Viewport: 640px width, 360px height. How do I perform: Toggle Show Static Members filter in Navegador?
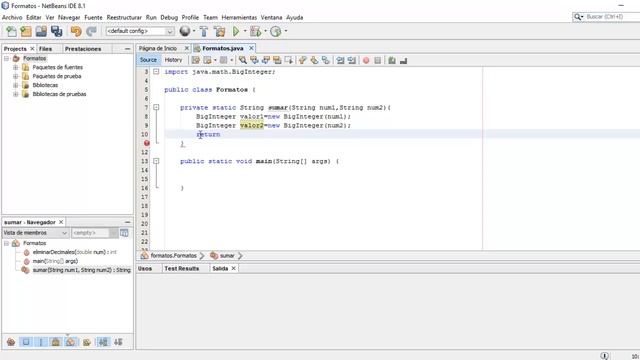tap(41, 342)
